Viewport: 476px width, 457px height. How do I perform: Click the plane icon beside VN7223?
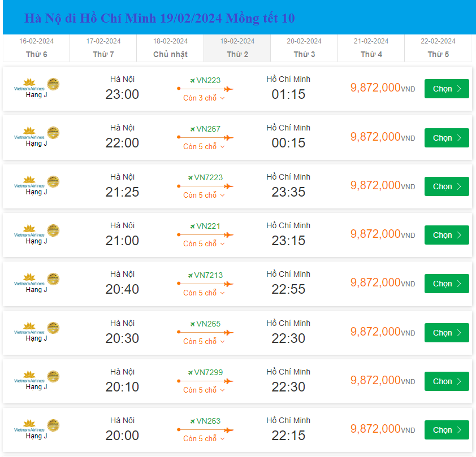pyautogui.click(x=191, y=177)
